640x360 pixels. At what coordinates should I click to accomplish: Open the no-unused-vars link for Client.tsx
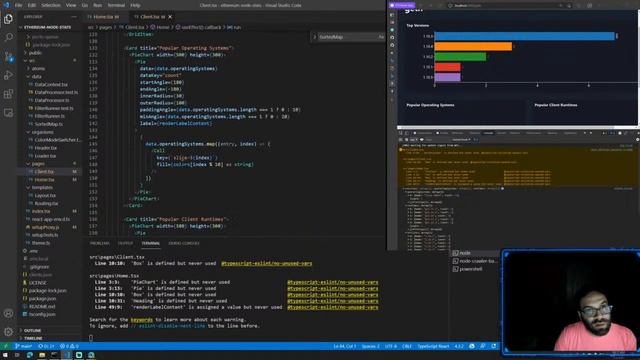267,264
